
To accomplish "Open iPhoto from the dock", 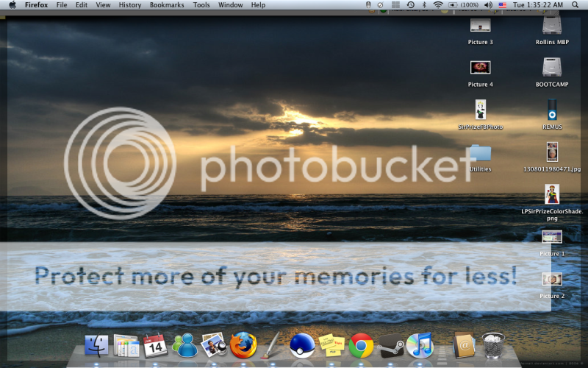I will [213, 344].
